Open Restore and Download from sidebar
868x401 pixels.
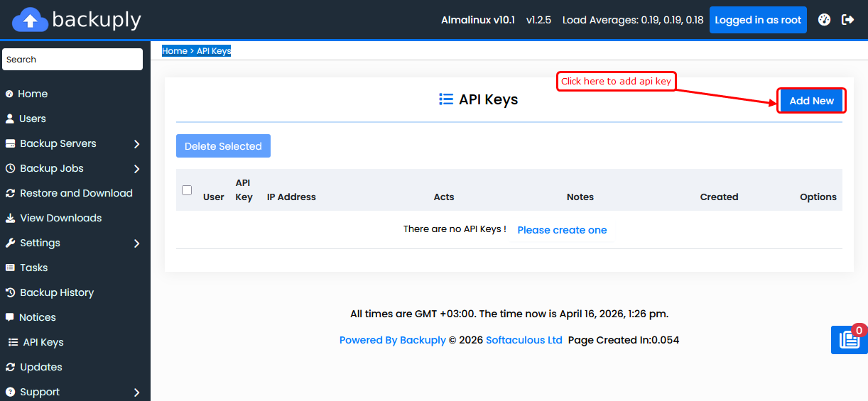click(x=76, y=193)
